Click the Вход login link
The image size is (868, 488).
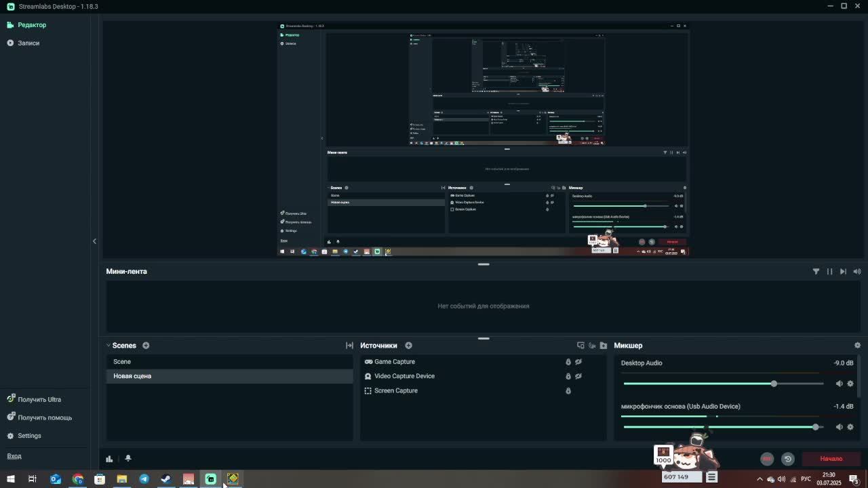[x=14, y=456]
